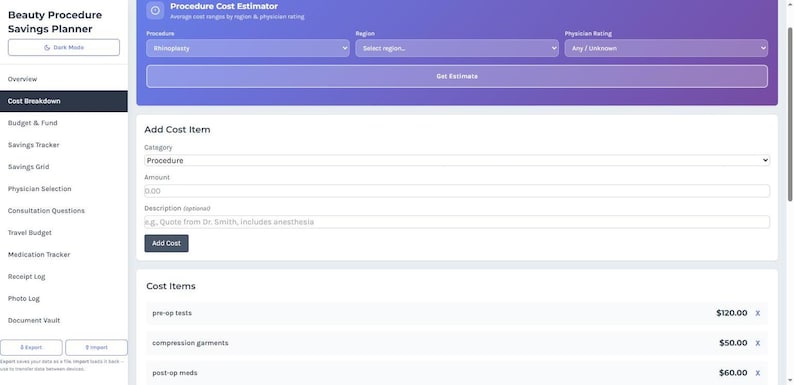This screenshot has height=385, width=794.
Task: Click the $60.00 amount for post-op meds
Action: coord(733,373)
